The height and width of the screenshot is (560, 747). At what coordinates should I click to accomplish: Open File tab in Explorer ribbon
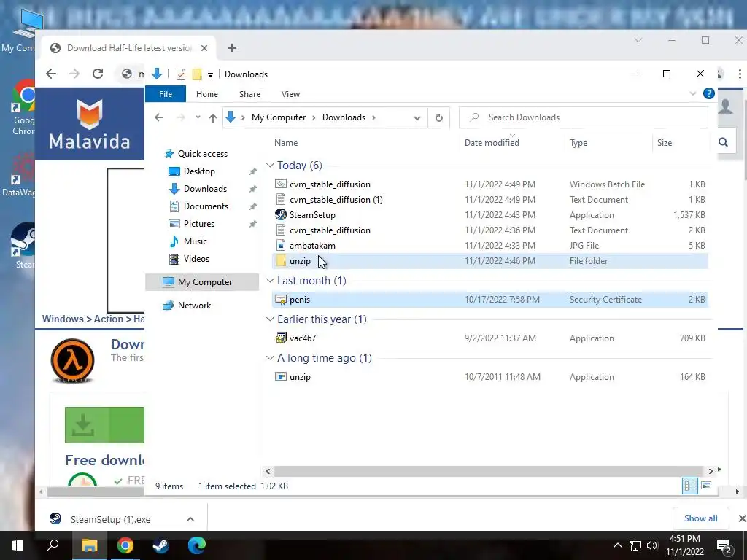tap(166, 94)
